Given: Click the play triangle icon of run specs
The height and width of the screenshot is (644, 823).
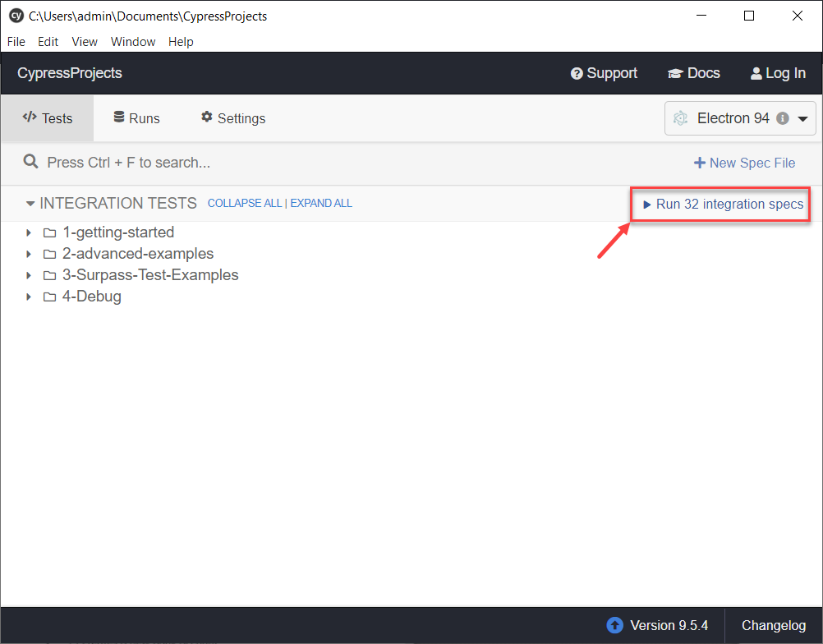Looking at the screenshot, I should 646,205.
